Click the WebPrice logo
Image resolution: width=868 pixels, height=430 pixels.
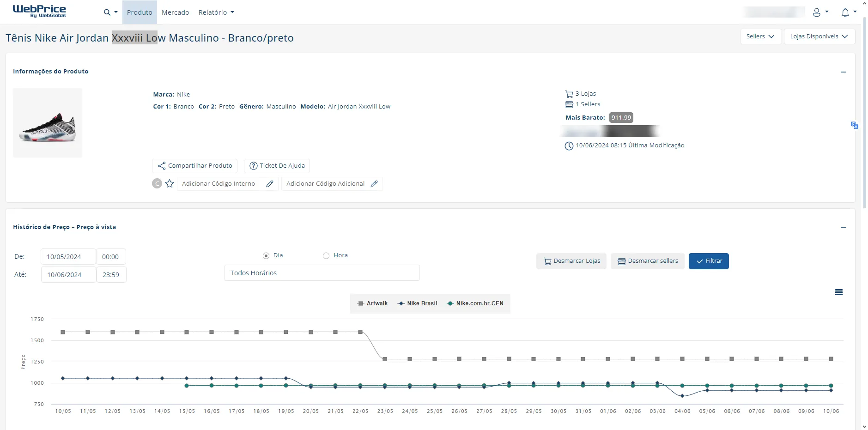39,12
